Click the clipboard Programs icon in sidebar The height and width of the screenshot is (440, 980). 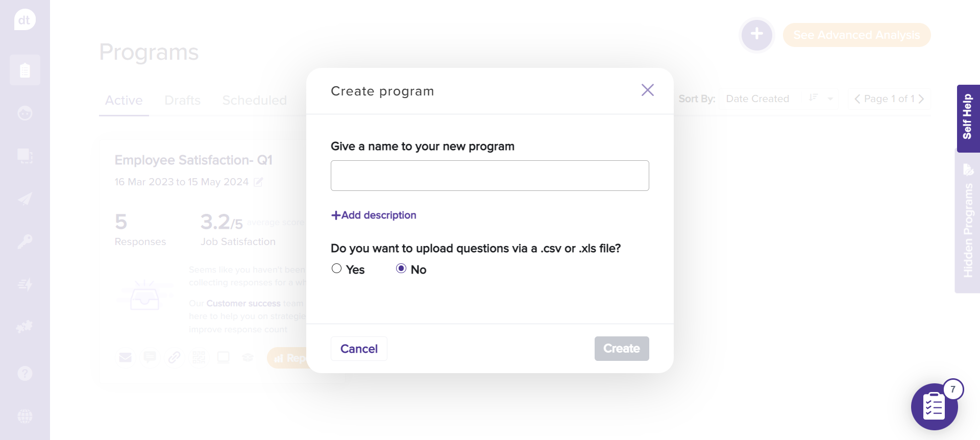[24, 70]
